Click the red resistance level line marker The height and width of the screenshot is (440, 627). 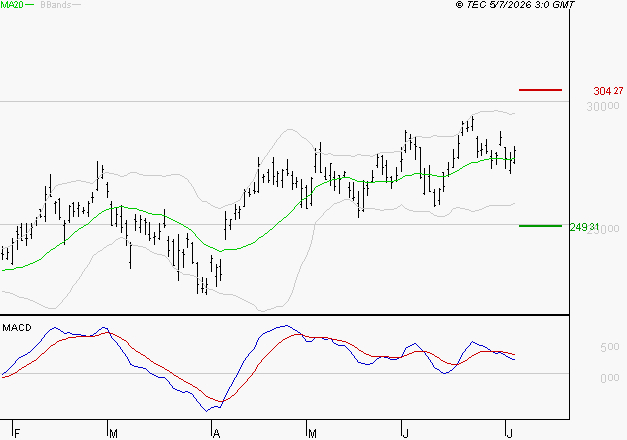pyautogui.click(x=540, y=90)
